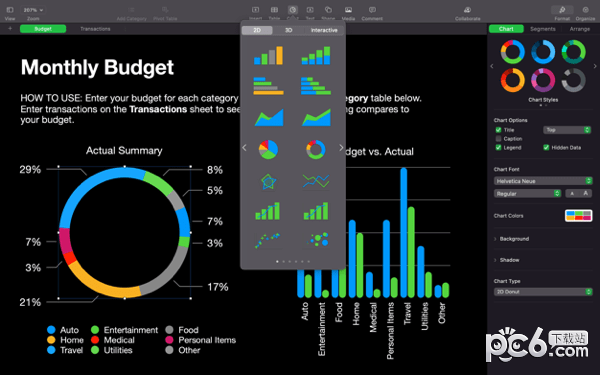
Task: Switch to the Interactive chart tab
Action: pyautogui.click(x=324, y=30)
